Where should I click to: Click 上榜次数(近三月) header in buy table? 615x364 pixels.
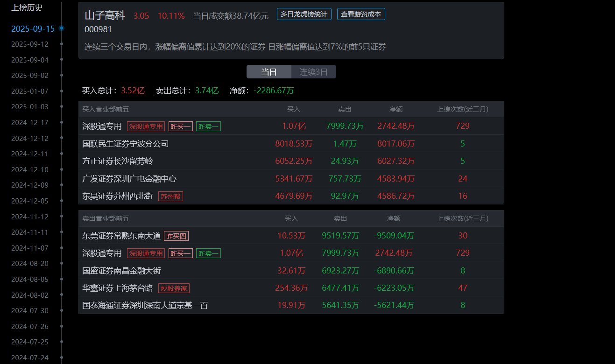click(463, 109)
